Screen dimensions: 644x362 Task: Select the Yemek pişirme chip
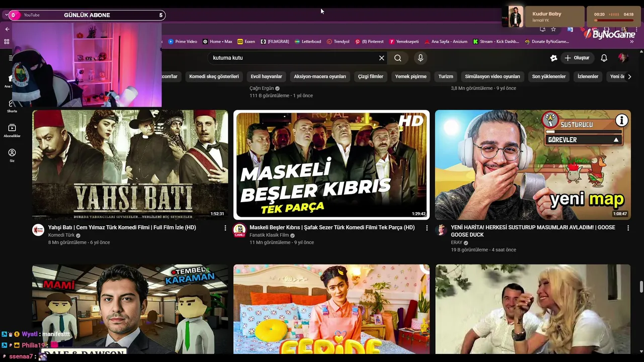pyautogui.click(x=411, y=76)
